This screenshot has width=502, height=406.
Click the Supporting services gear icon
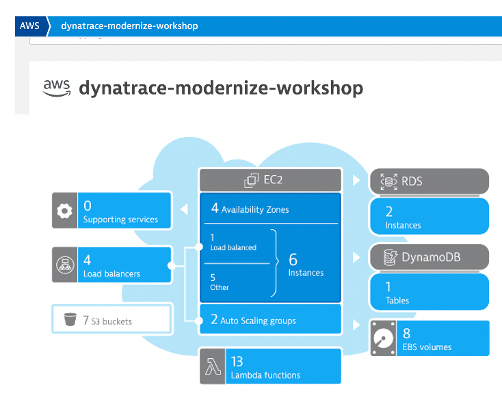(x=64, y=211)
